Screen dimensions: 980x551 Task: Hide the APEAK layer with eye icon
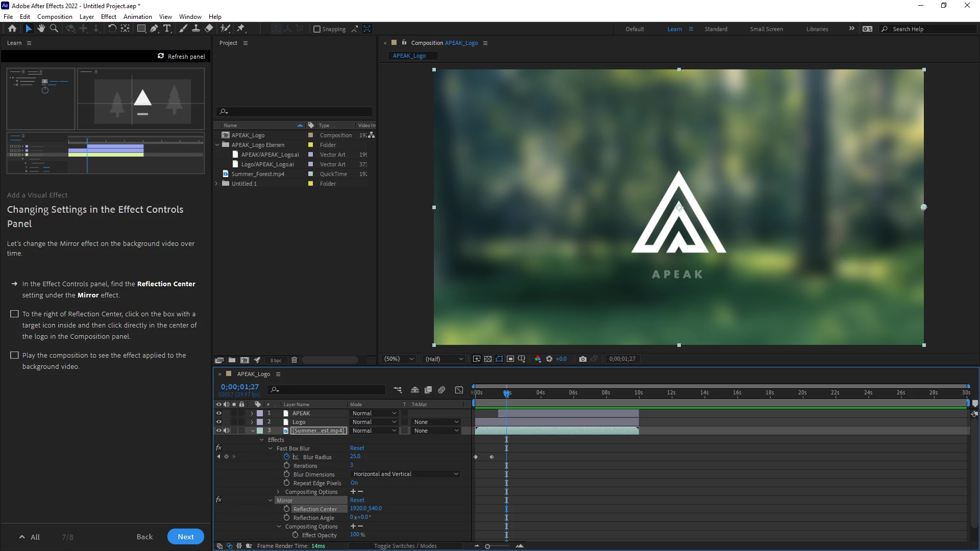[219, 413]
